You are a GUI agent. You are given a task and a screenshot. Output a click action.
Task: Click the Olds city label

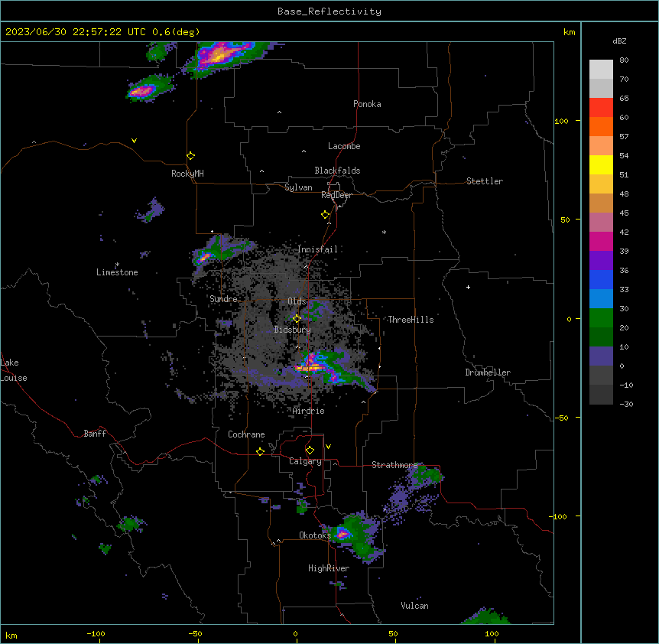[297, 301]
